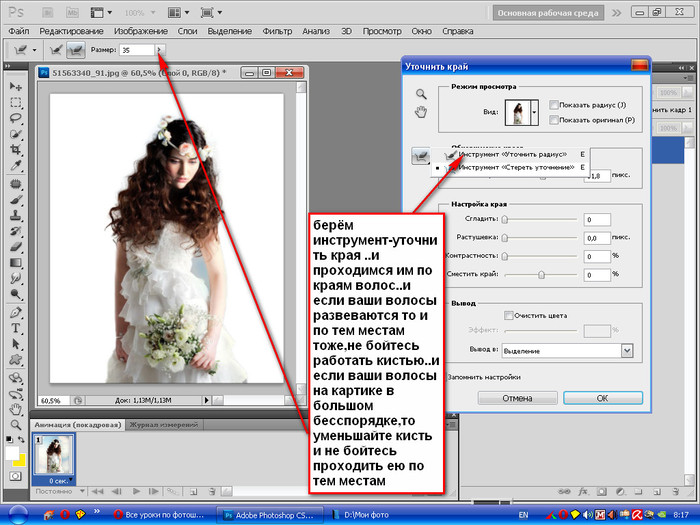Select the Eyedropper tool in the toolbox

click(x=16, y=167)
